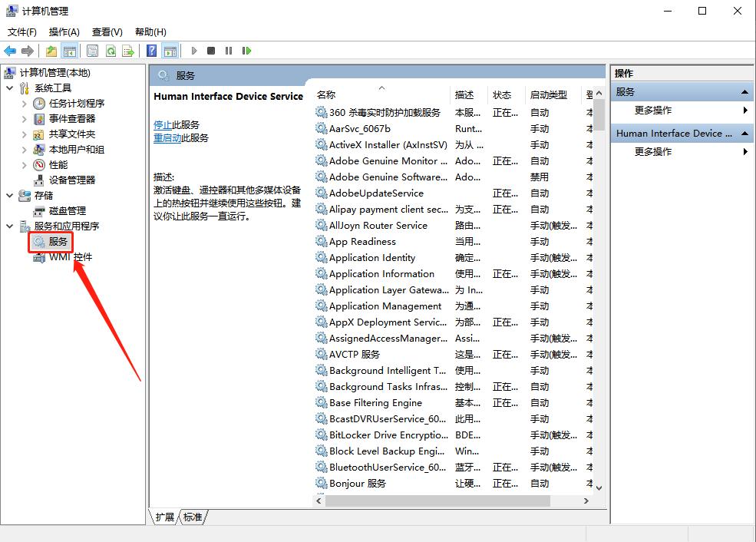Pause the service with the pause icon
The width and height of the screenshot is (756, 542).
click(229, 50)
